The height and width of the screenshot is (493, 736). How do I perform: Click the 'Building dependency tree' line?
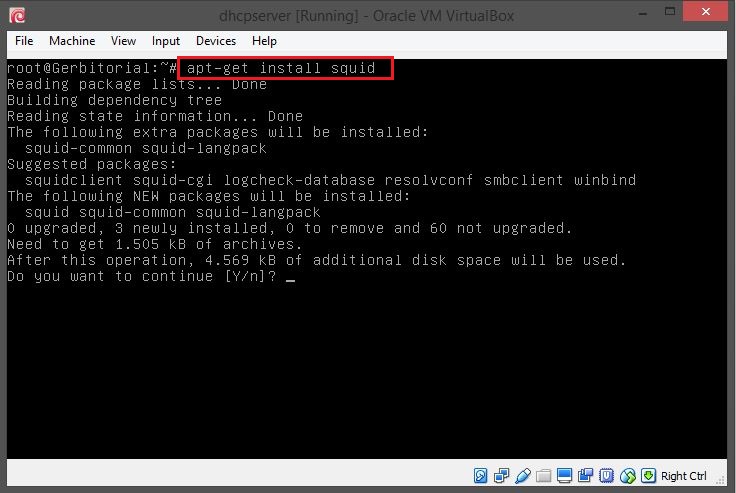tap(115, 100)
